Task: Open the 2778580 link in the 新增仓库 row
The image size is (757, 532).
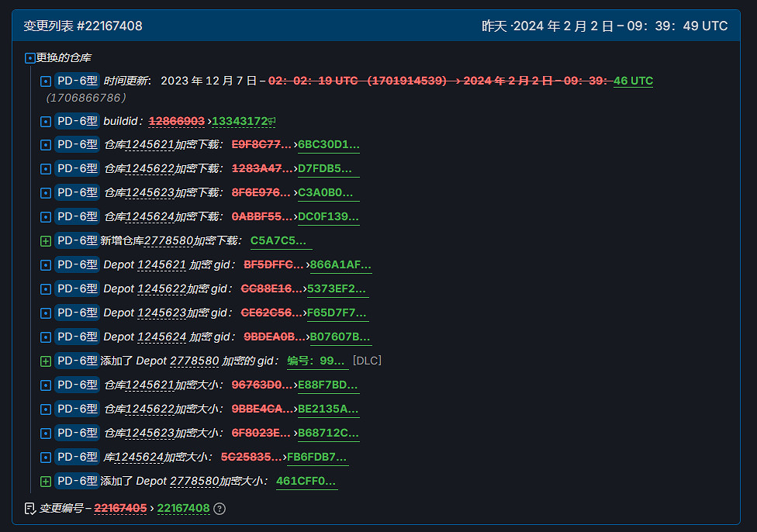Action: 168,241
